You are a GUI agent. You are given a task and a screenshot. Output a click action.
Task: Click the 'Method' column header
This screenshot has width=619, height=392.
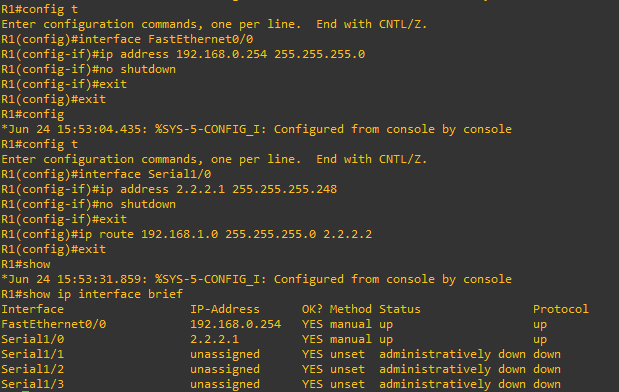pos(351,309)
